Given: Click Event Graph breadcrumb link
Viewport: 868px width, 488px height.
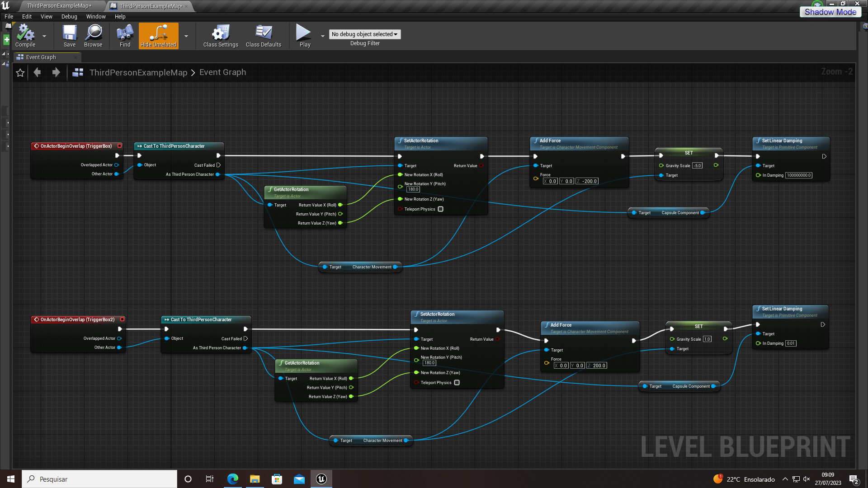Looking at the screenshot, I should click(x=222, y=72).
